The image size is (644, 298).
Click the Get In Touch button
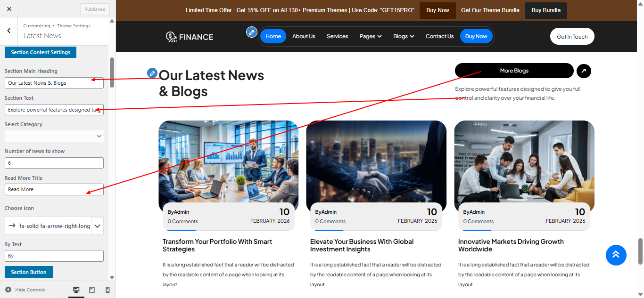[x=572, y=37]
